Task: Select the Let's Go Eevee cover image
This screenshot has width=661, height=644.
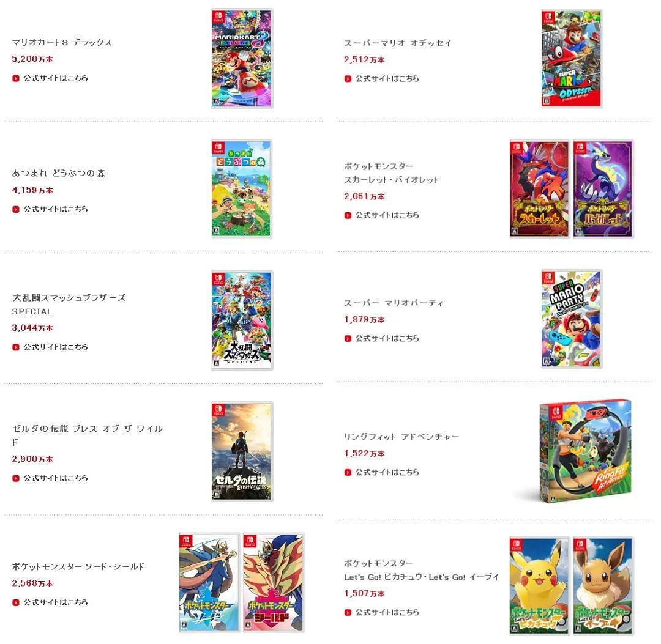Action: [x=603, y=586]
